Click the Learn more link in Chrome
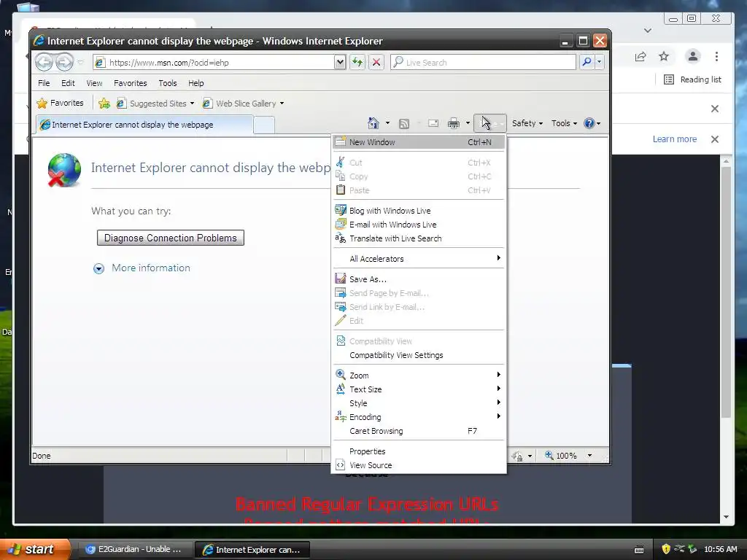This screenshot has width=747, height=560. pos(674,139)
